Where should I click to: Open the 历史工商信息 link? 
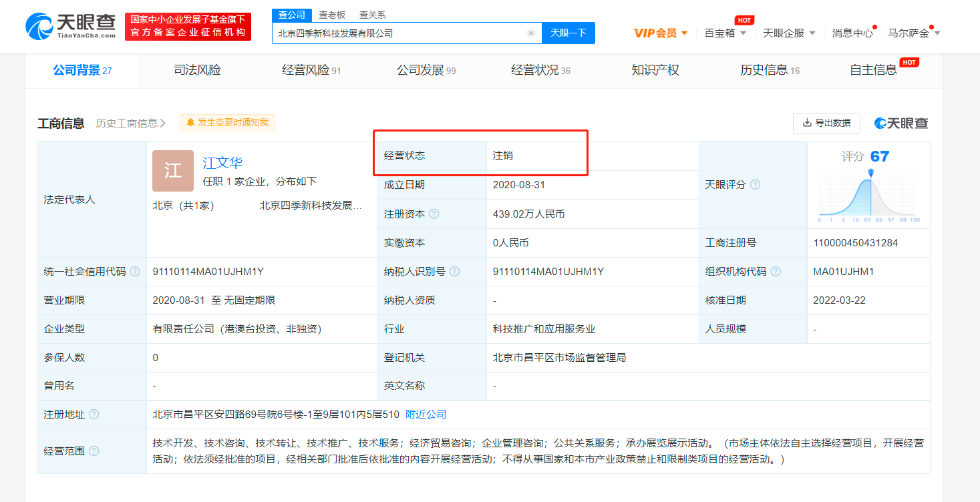[131, 123]
